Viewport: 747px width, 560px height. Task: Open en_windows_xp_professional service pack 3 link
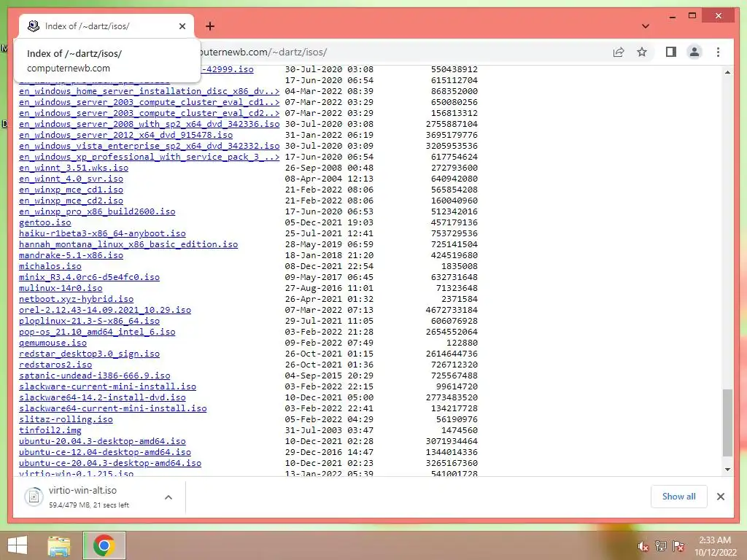[149, 157]
